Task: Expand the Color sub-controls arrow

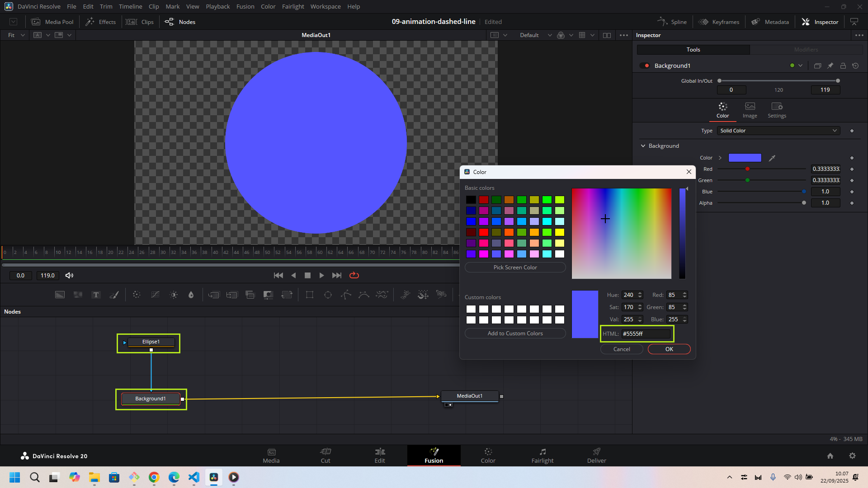Action: pos(720,158)
